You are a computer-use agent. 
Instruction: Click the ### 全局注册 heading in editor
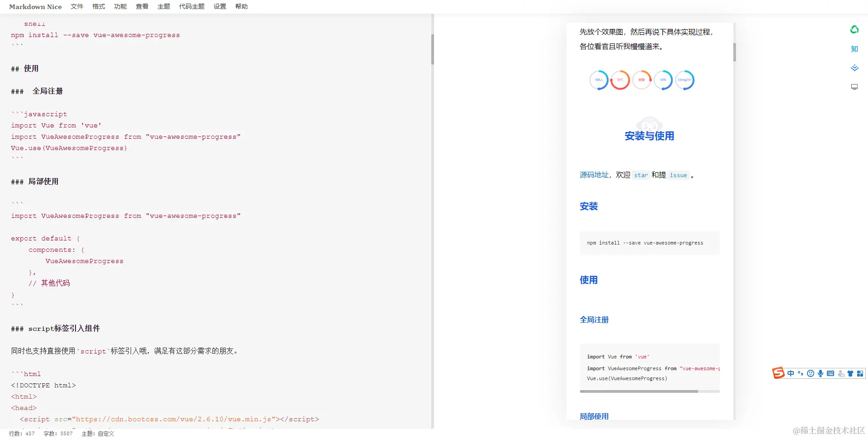point(37,91)
